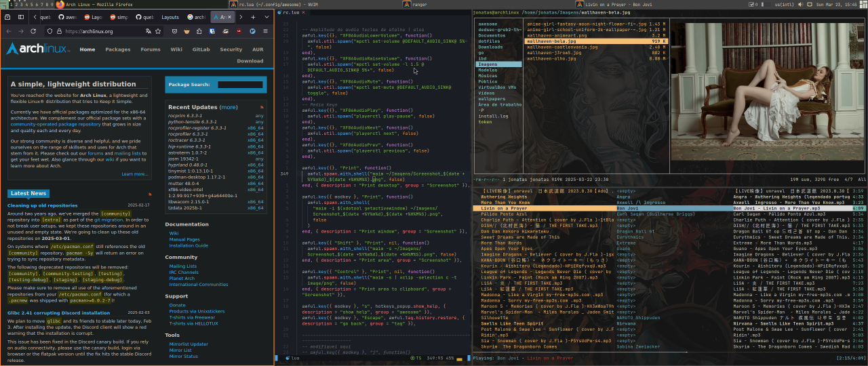Click the Mirror Status tools link
The height and width of the screenshot is (366, 868).
pos(184,356)
